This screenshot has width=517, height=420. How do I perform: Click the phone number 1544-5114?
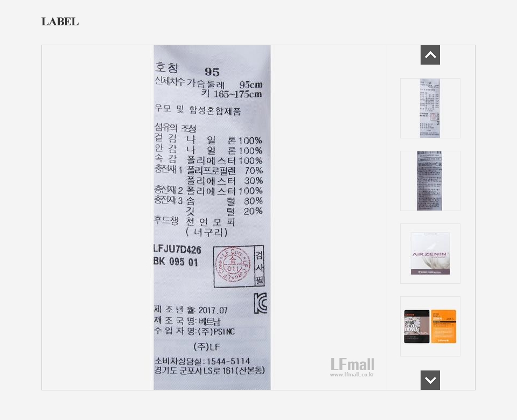(228, 361)
